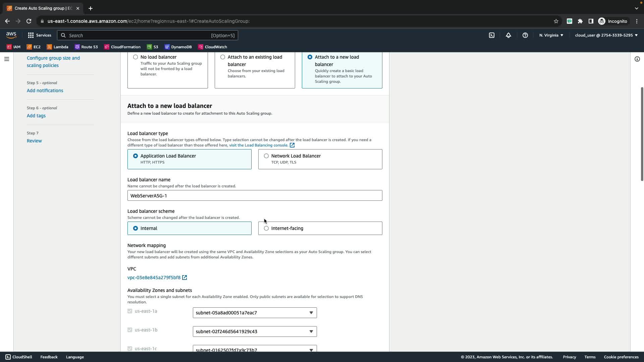Toggle the side navigation hamburger menu

click(x=7, y=59)
